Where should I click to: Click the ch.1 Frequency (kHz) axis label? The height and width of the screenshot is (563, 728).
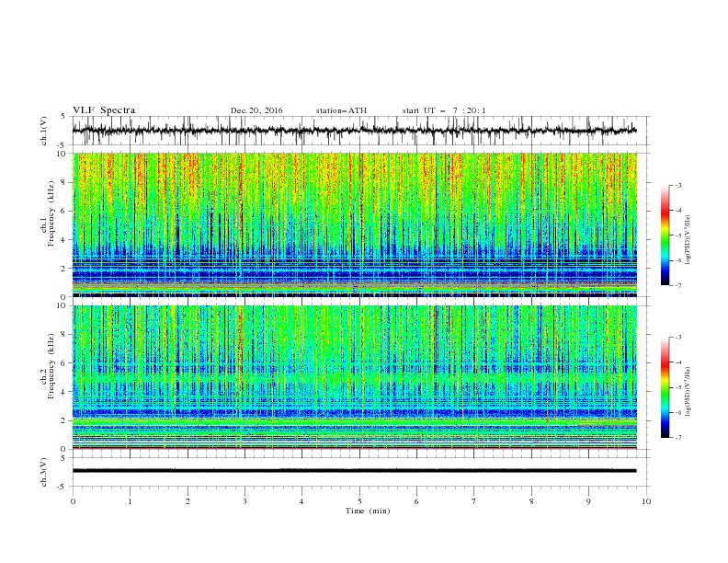48,214
